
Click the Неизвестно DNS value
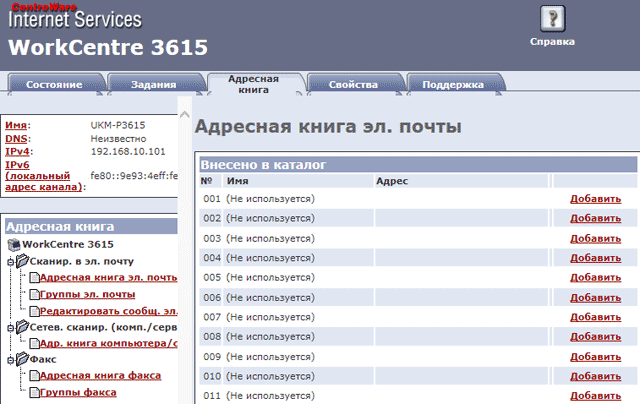[x=118, y=139]
